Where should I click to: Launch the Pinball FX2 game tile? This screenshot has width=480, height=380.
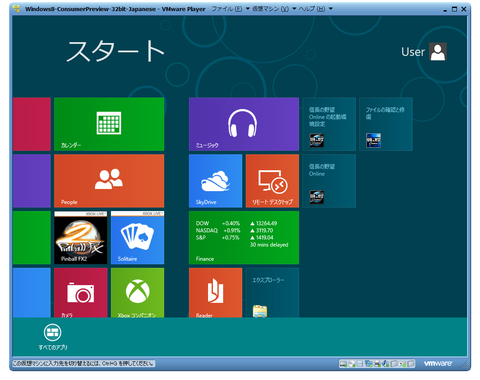pos(81,237)
